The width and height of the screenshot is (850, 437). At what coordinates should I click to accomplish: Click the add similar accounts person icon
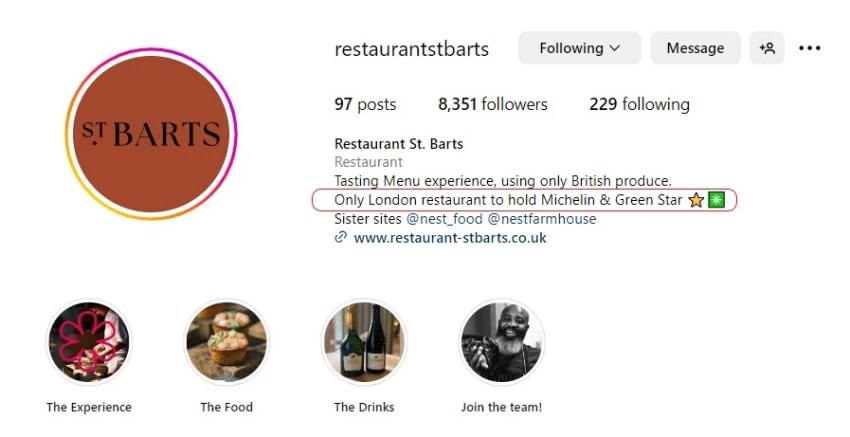pos(767,48)
